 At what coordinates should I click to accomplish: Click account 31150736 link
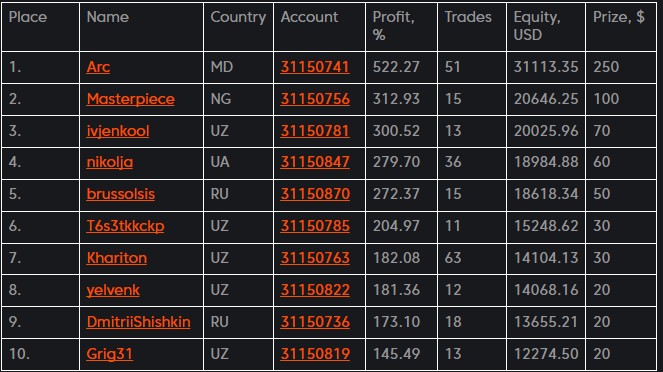click(x=315, y=322)
